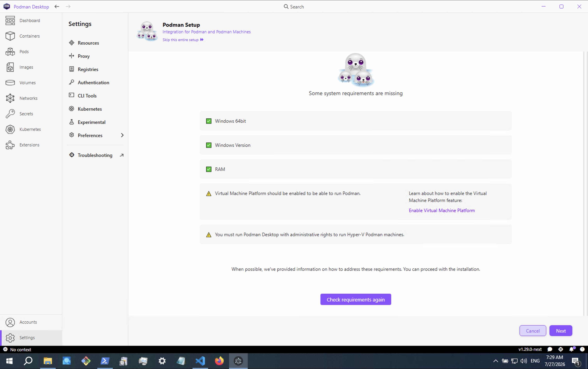Click the RAM green checkbox

[209, 169]
